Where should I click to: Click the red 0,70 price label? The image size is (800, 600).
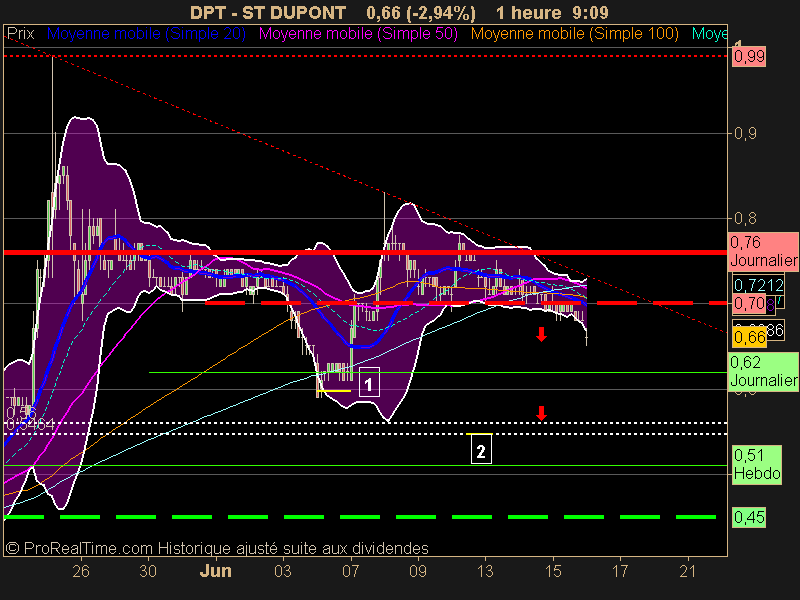(x=751, y=304)
